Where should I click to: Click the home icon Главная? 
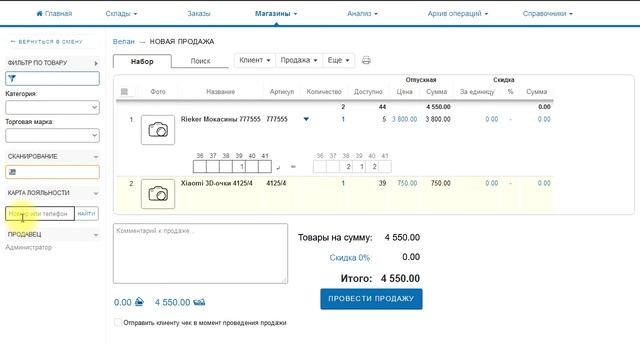coord(40,13)
